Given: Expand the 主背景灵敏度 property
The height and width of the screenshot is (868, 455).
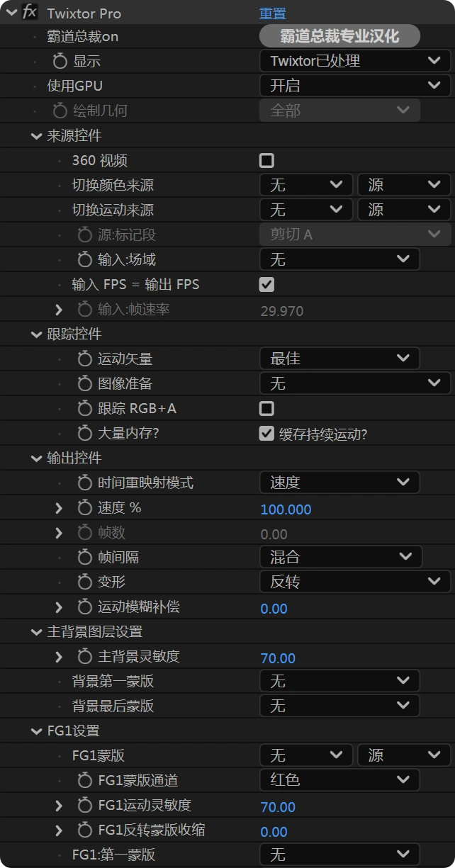Looking at the screenshot, I should pos(59,656).
